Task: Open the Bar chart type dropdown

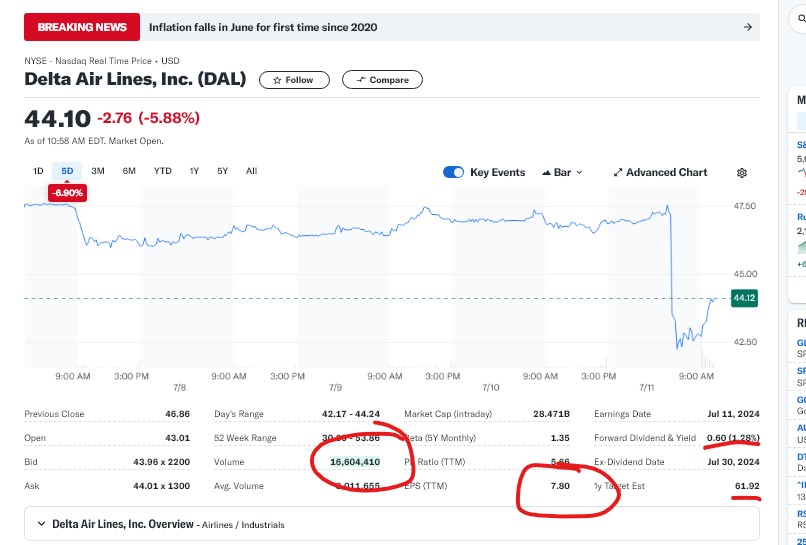Action: point(562,172)
